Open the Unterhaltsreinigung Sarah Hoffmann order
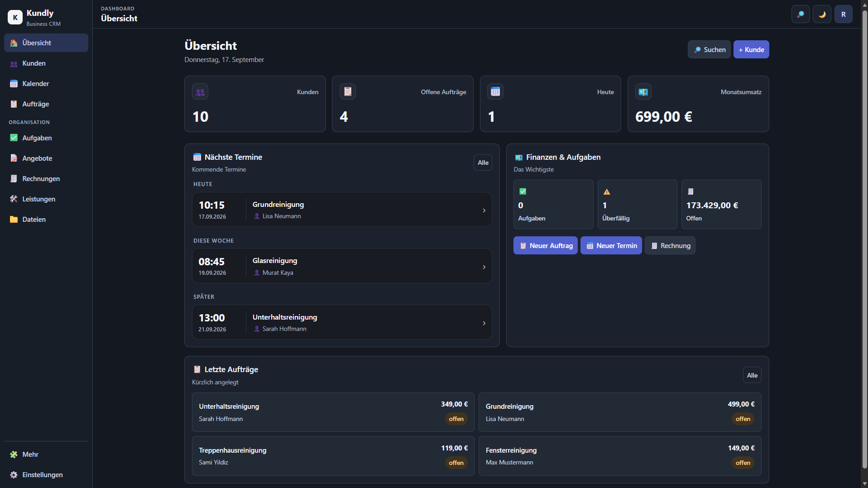 (x=333, y=412)
